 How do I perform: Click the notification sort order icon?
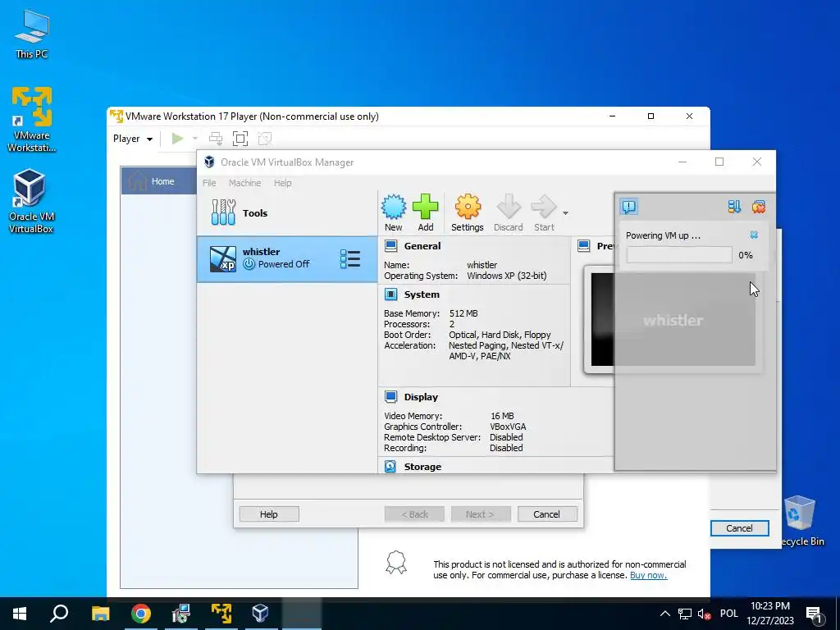point(734,206)
